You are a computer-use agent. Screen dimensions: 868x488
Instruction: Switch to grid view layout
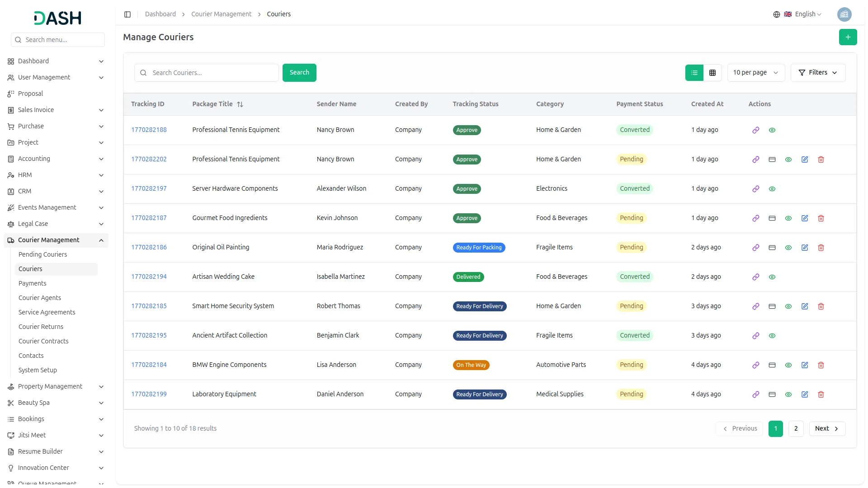coord(712,73)
